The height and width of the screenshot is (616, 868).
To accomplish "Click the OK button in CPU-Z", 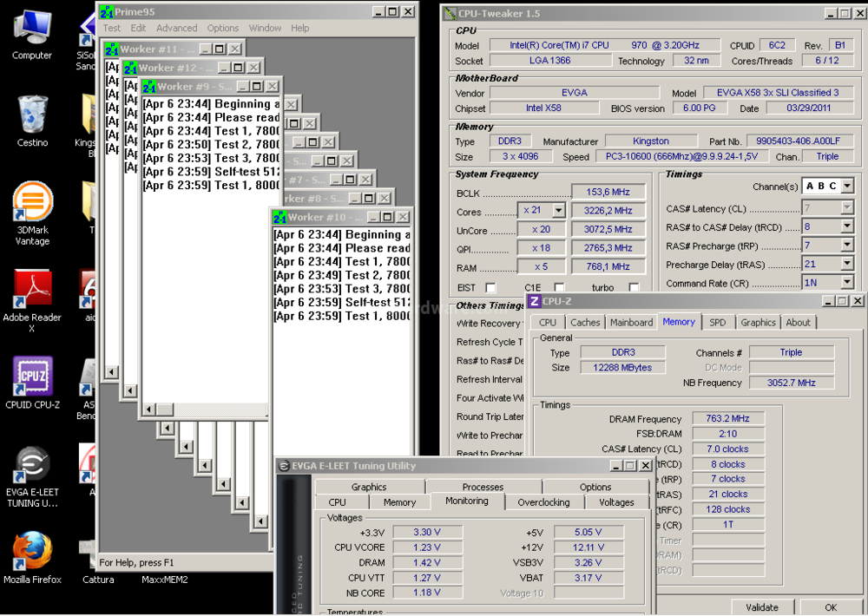I will (831, 607).
